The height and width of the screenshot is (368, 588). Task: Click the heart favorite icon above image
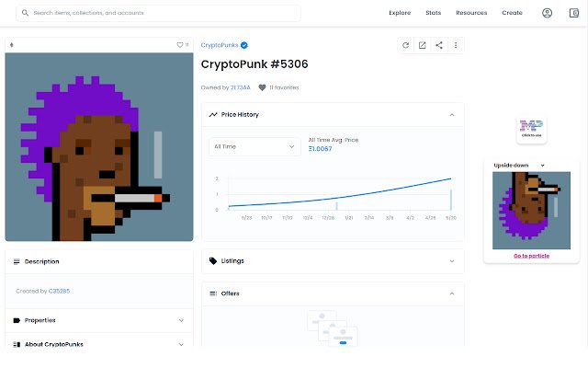180,45
